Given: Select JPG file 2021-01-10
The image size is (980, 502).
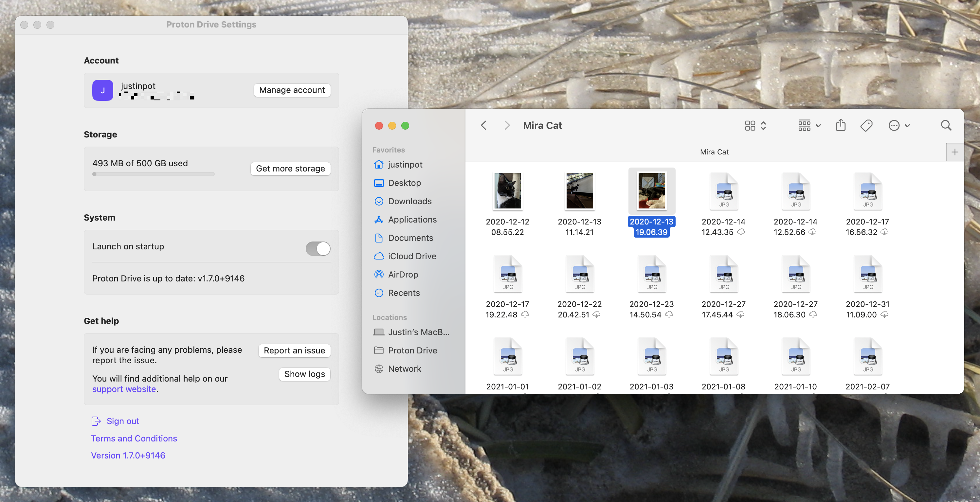Looking at the screenshot, I should coord(795,356).
